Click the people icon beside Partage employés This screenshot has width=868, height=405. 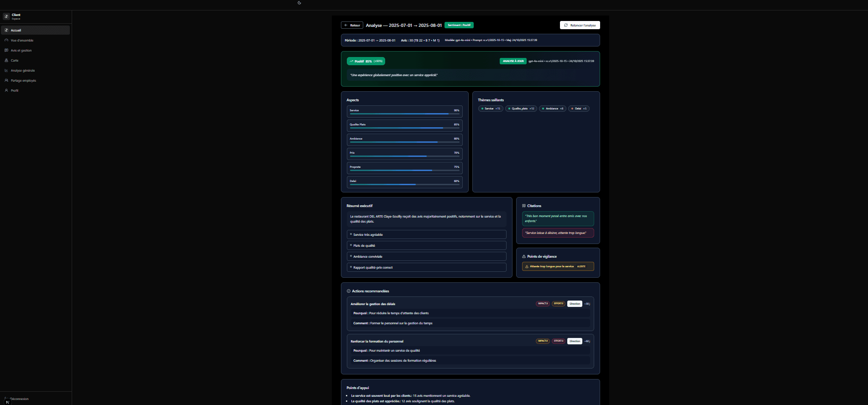6,80
